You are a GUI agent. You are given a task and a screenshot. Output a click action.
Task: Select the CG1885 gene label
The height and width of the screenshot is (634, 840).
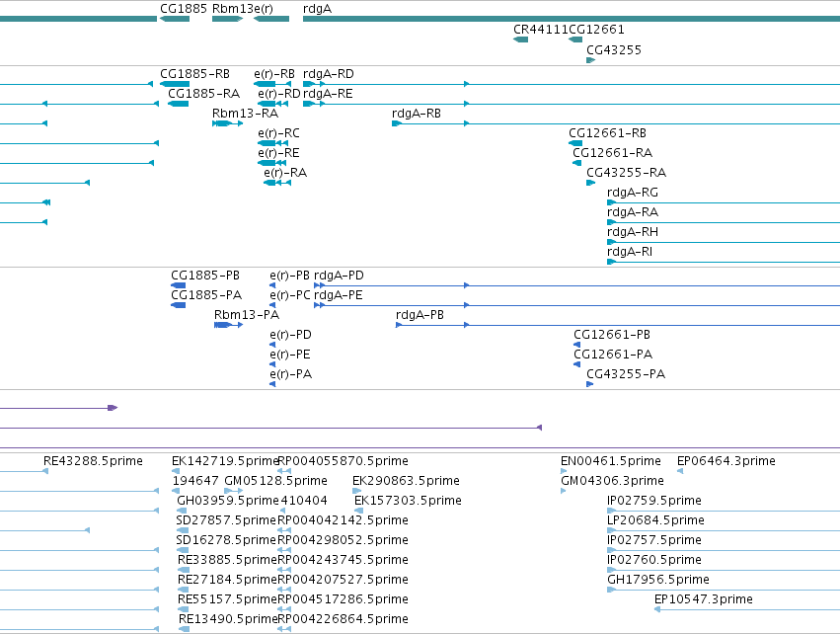point(184,9)
